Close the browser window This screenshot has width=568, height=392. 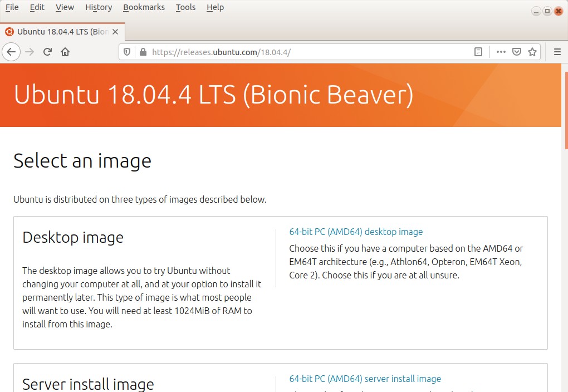click(559, 11)
